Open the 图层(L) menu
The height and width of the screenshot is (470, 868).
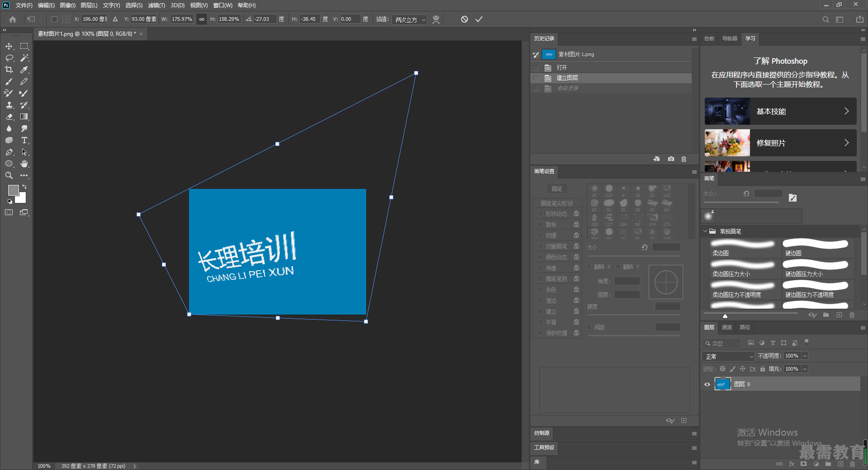pos(89,5)
